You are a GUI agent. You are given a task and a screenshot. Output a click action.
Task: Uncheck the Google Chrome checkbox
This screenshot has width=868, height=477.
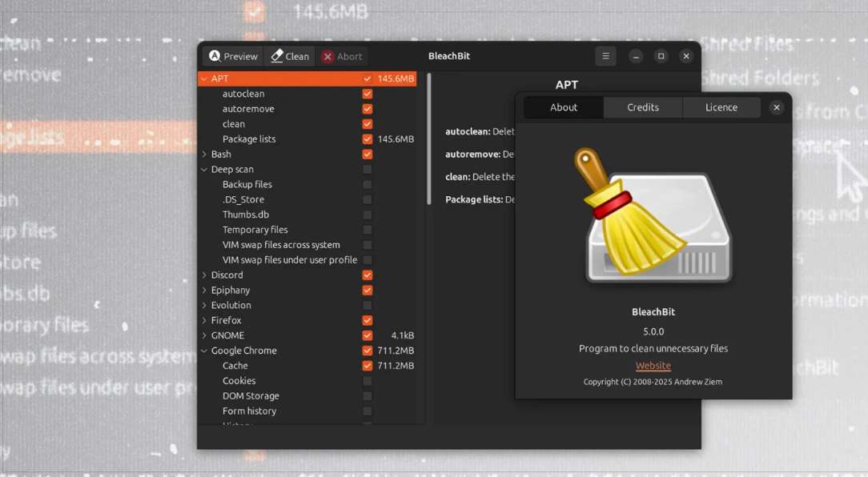[368, 351]
